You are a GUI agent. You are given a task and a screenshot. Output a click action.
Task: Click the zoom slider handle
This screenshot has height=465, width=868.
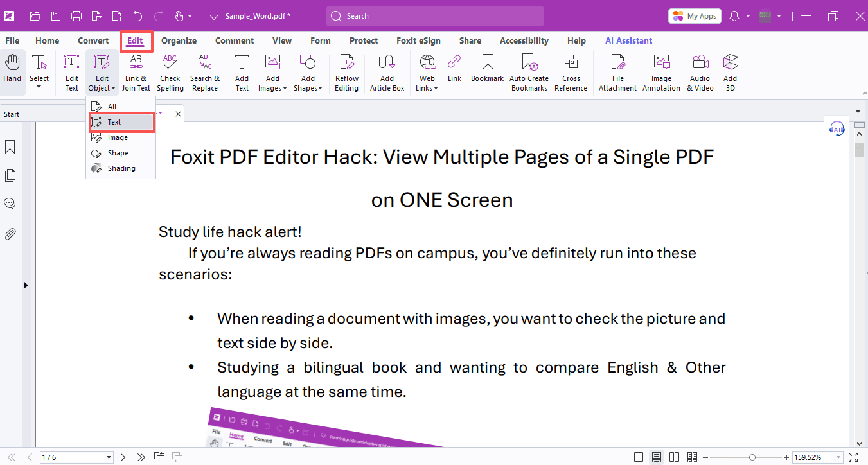click(752, 457)
